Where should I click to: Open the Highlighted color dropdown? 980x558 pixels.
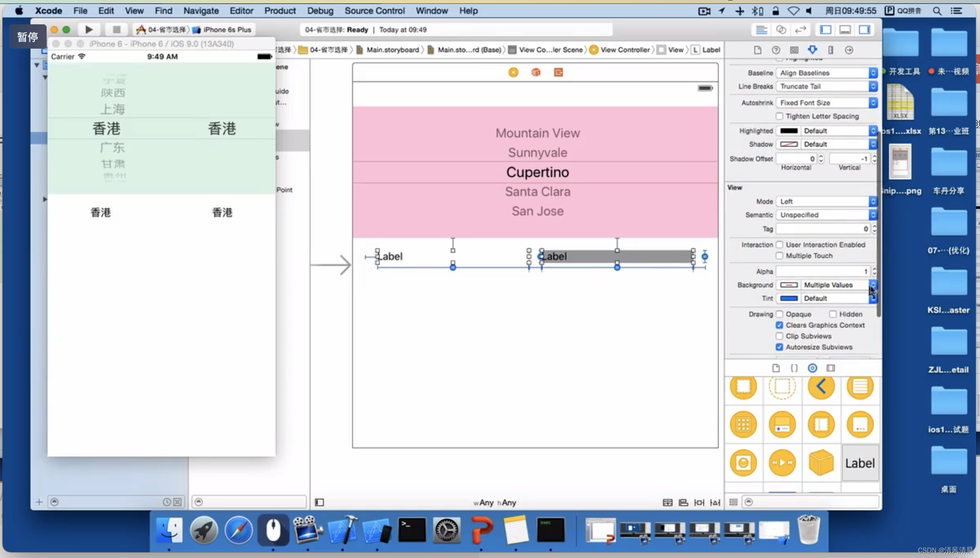click(839, 131)
